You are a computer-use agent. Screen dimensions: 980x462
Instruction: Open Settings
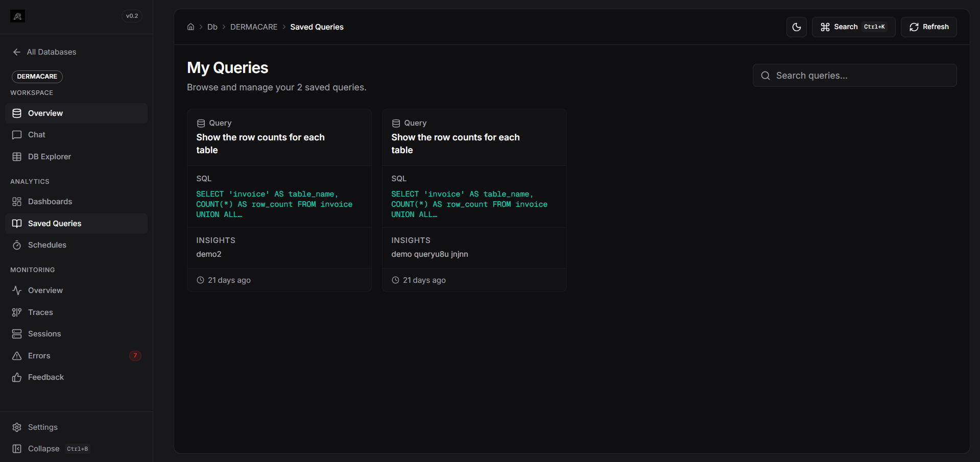point(77,427)
